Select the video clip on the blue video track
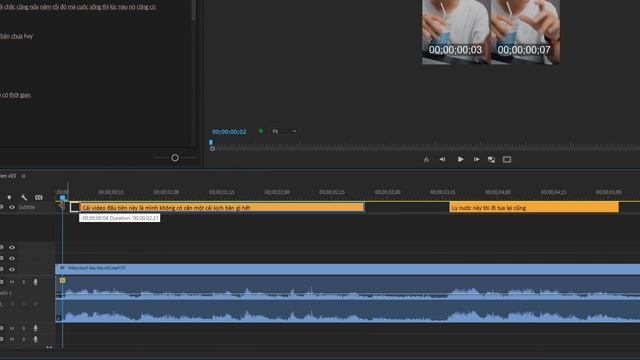 347,269
